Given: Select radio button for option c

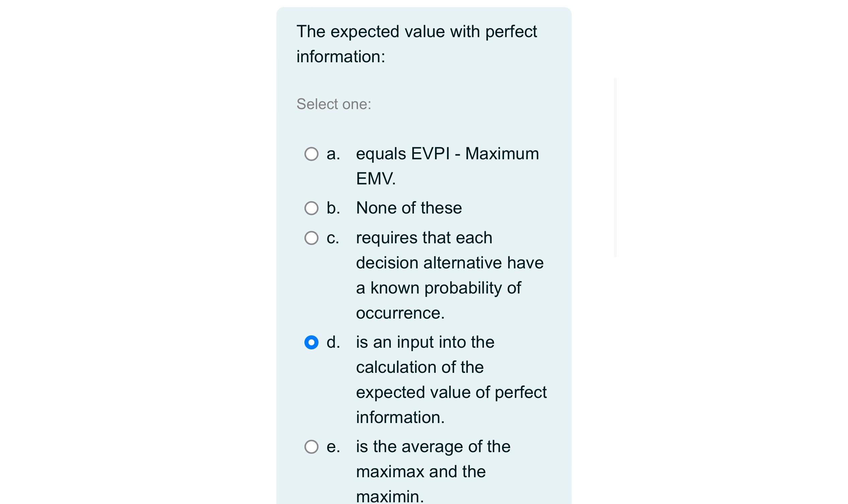Looking at the screenshot, I should click(x=311, y=238).
